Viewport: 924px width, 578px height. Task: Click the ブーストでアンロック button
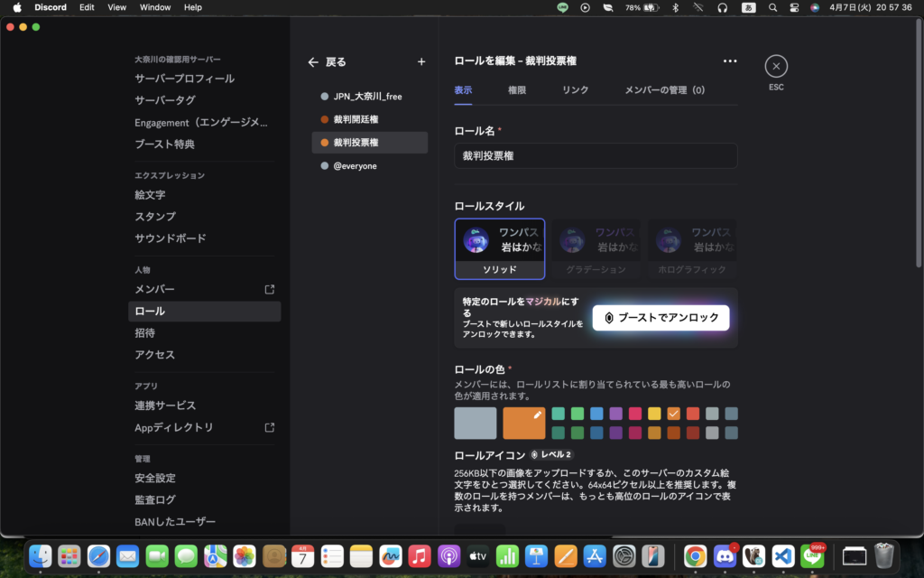click(661, 318)
